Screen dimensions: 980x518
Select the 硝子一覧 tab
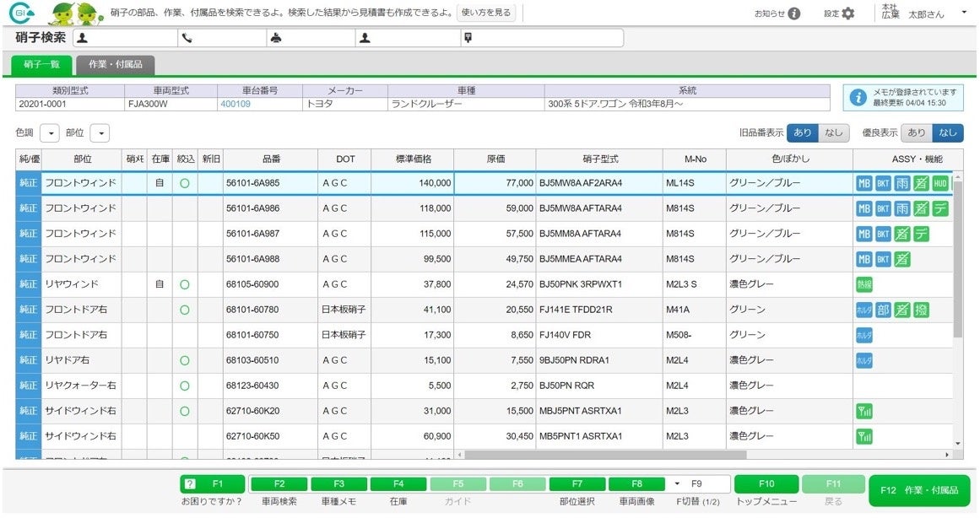point(41,64)
